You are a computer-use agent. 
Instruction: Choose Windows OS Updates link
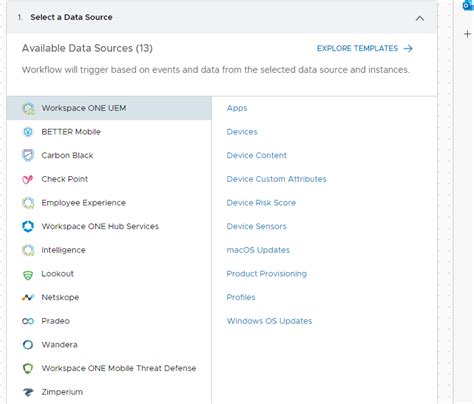269,321
